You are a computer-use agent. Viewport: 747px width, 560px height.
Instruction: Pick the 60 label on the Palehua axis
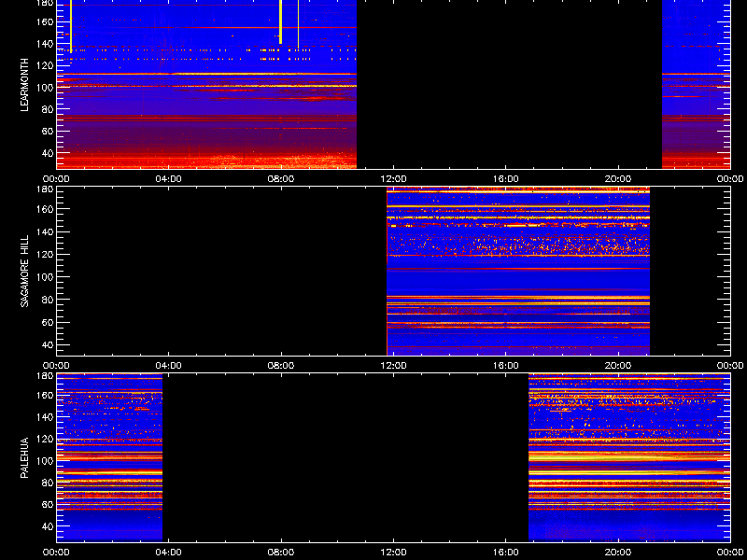(x=48, y=504)
